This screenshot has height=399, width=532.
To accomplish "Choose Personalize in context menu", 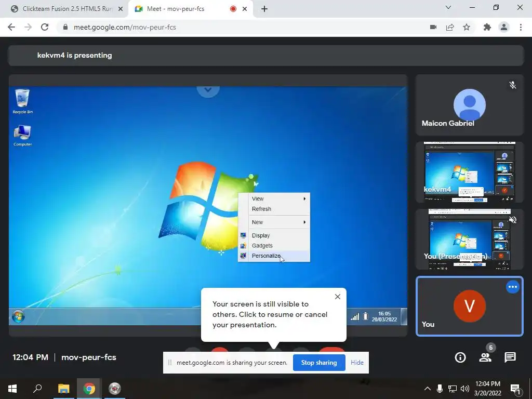I will [x=274, y=256].
